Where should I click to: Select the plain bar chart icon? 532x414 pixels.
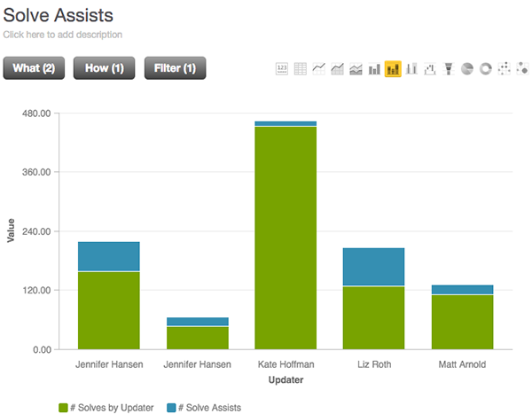click(374, 68)
